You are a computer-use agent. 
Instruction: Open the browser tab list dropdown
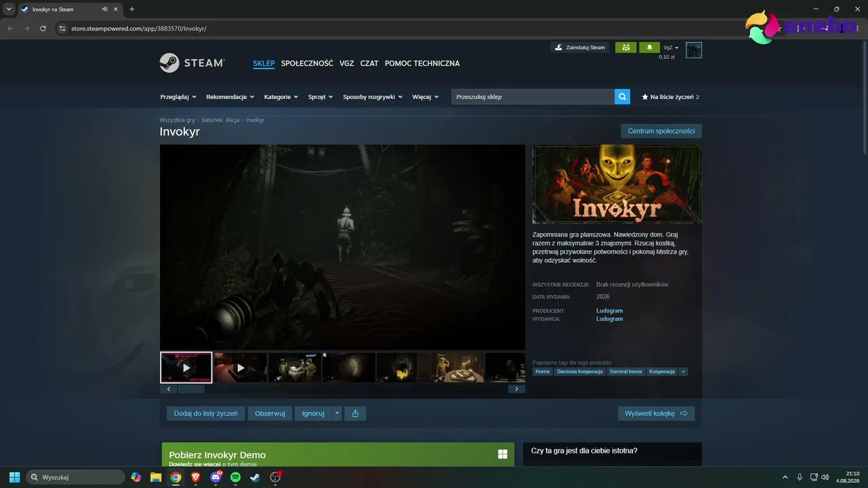9,9
